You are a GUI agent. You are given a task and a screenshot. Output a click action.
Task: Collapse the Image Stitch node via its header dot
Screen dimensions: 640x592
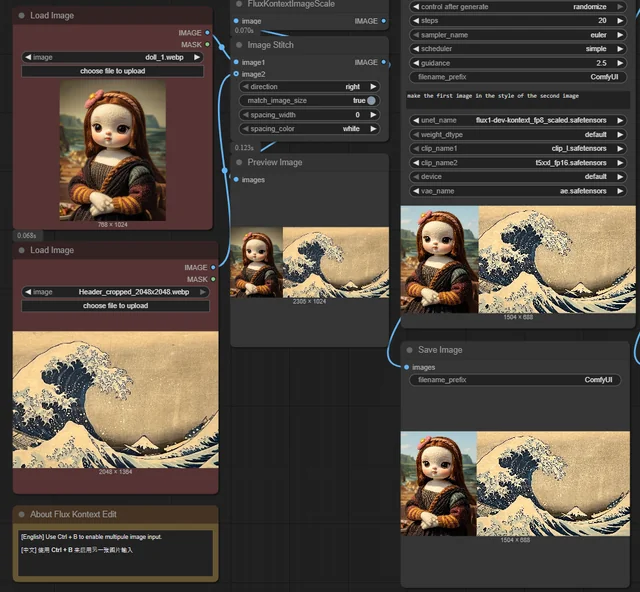pos(239,45)
